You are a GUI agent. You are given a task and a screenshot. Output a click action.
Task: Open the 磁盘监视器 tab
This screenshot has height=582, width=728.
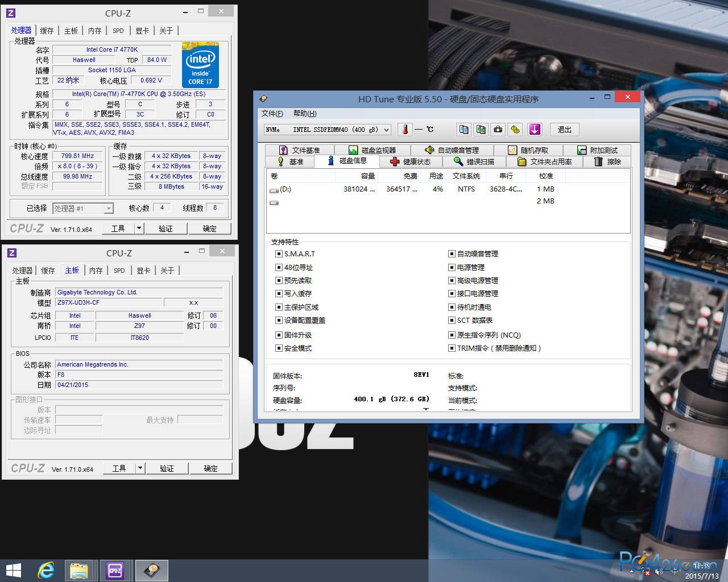pos(372,150)
